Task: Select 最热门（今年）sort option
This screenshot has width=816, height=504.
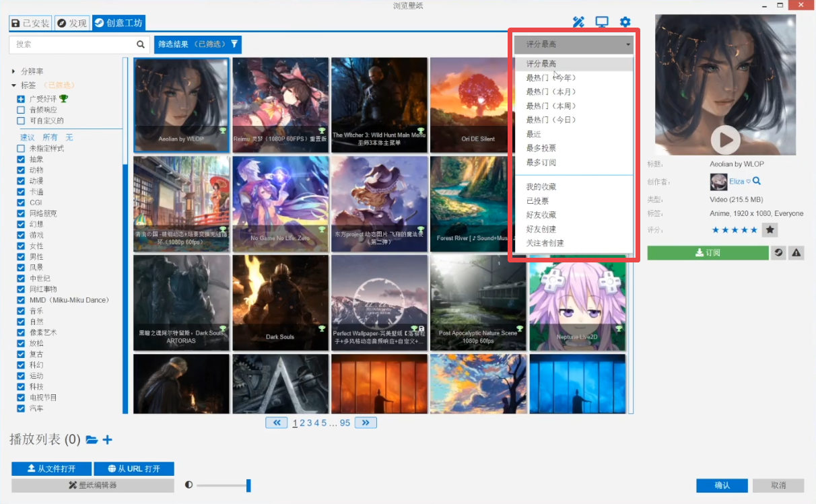Action: tap(574, 78)
